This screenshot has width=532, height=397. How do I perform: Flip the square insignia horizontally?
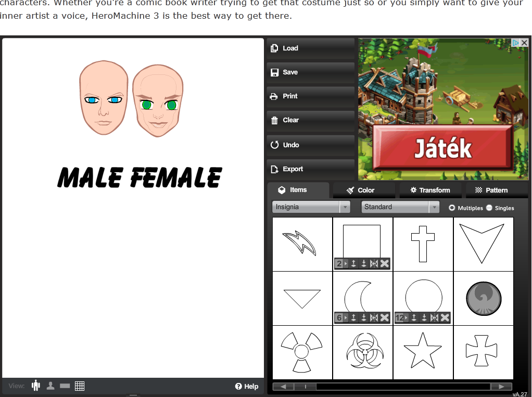[x=374, y=264]
